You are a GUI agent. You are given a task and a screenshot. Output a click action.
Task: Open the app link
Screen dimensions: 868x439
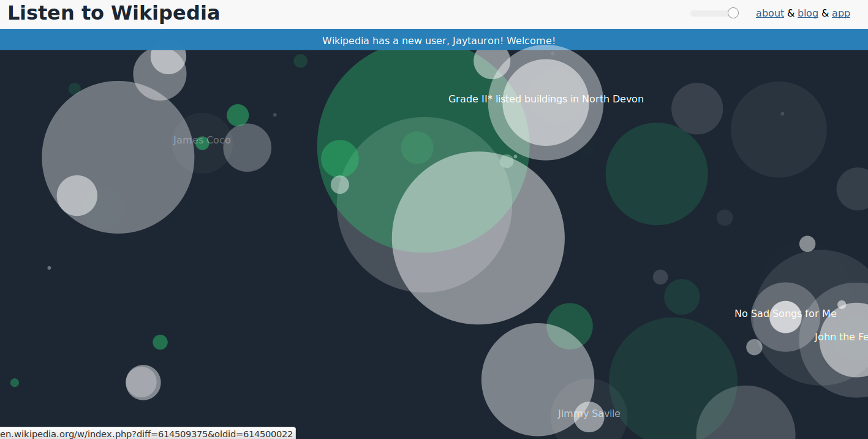pyautogui.click(x=840, y=13)
